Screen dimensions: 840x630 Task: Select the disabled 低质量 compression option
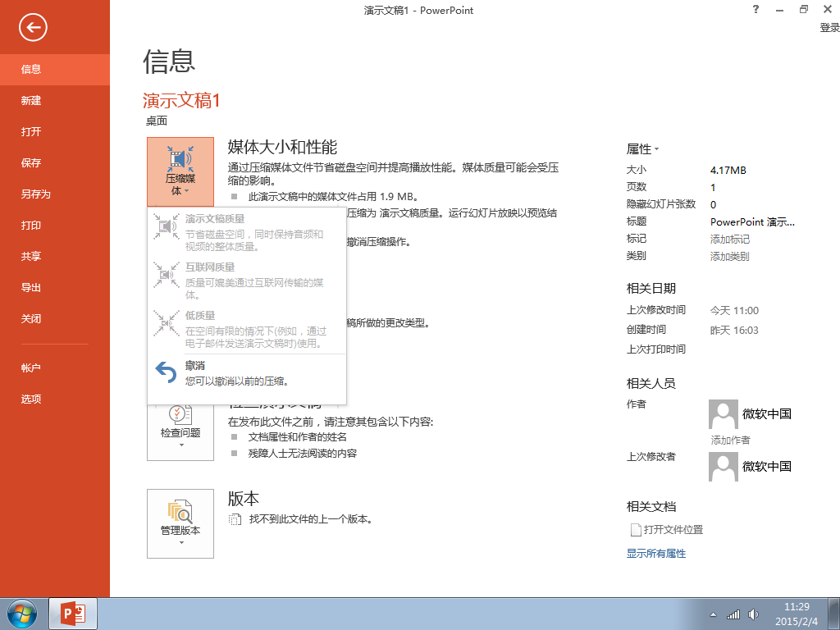[246, 329]
